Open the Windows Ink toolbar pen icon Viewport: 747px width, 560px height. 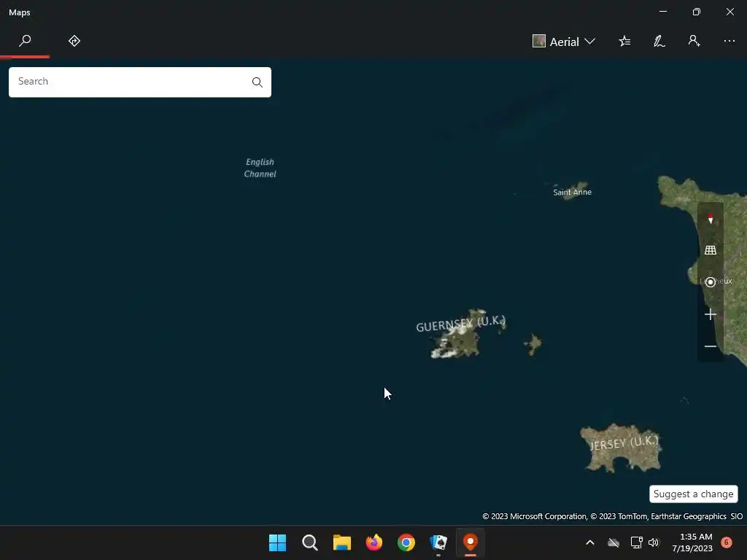(659, 42)
